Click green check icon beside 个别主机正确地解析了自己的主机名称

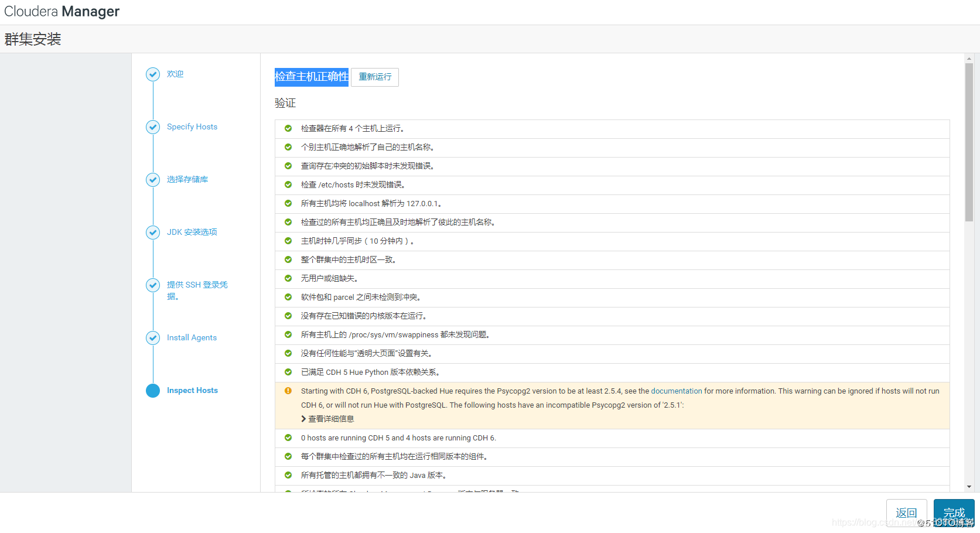(x=288, y=147)
